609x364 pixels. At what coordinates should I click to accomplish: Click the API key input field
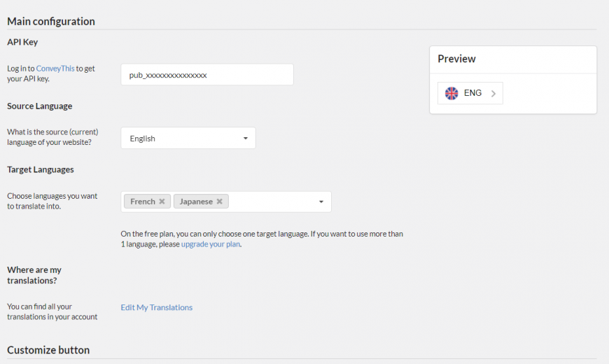click(x=207, y=75)
